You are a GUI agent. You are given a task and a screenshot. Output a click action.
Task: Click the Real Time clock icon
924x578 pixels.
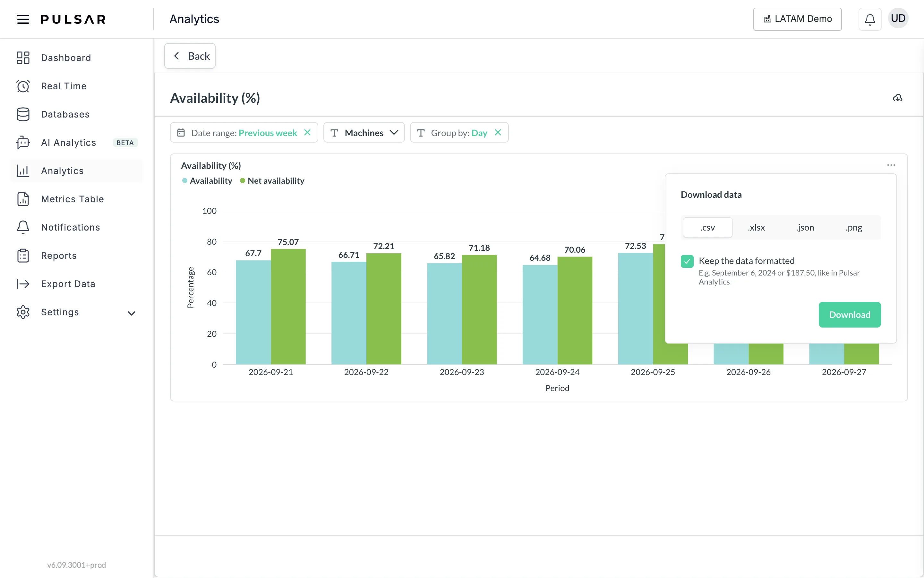(x=23, y=86)
